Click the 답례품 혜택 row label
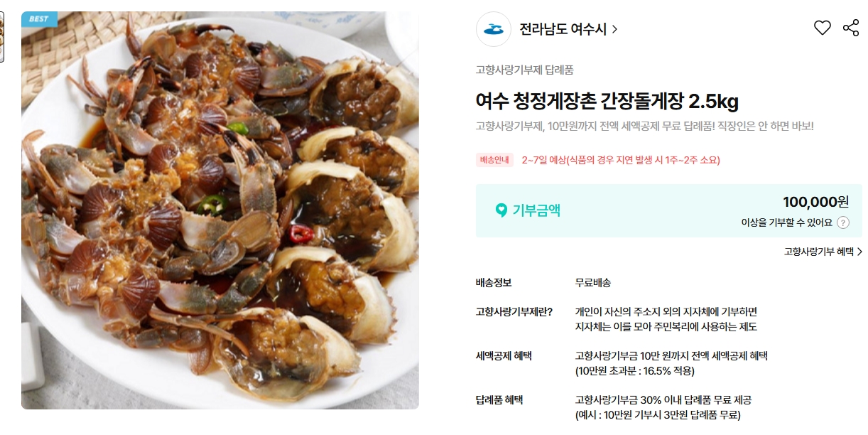The image size is (868, 435). (x=499, y=400)
